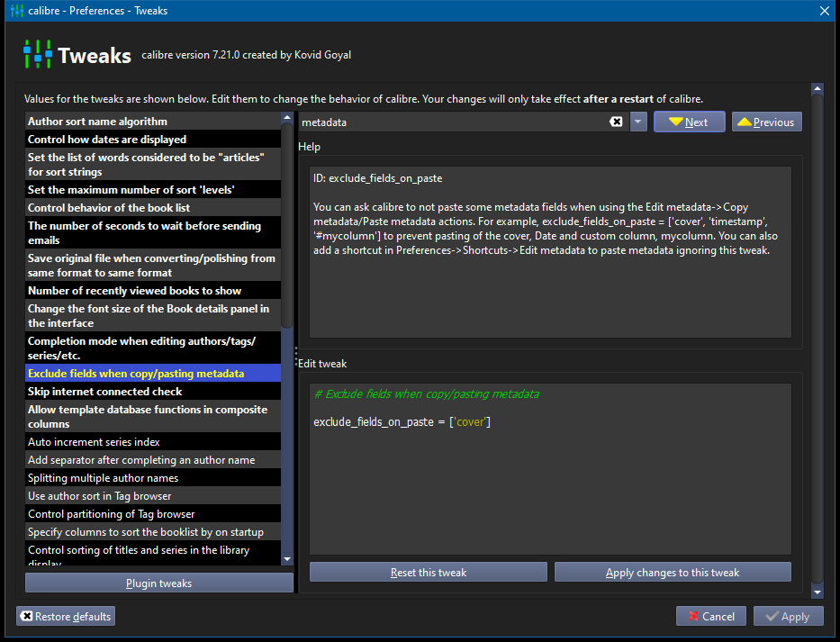The width and height of the screenshot is (840, 642).
Task: Select Book details panel font size tweak
Action: click(x=153, y=316)
